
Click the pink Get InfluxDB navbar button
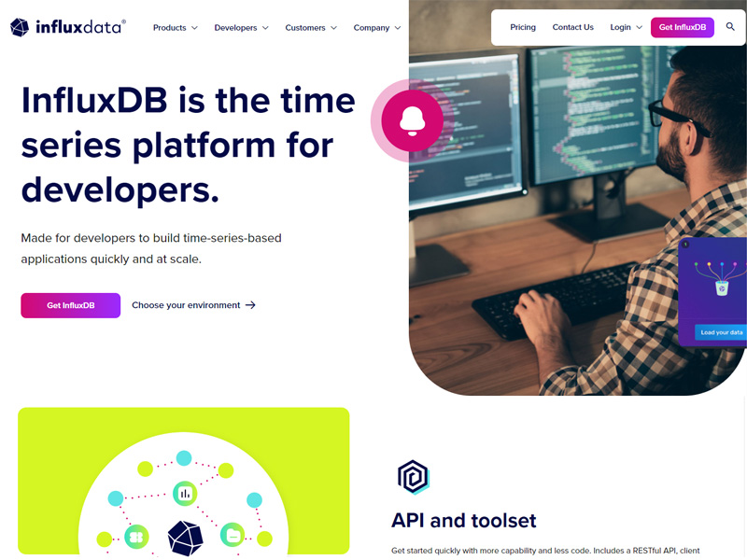[682, 27]
